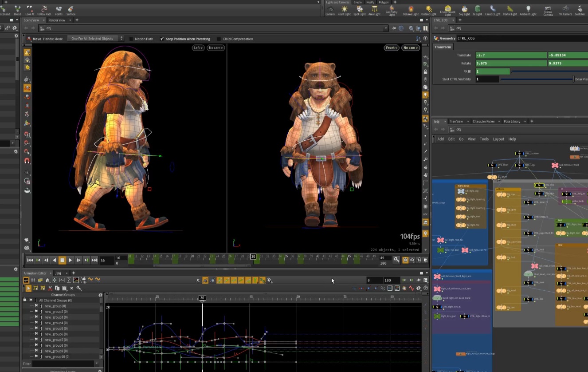588x372 pixels.
Task: Click the Point Light shelf tool
Action: coord(344,10)
